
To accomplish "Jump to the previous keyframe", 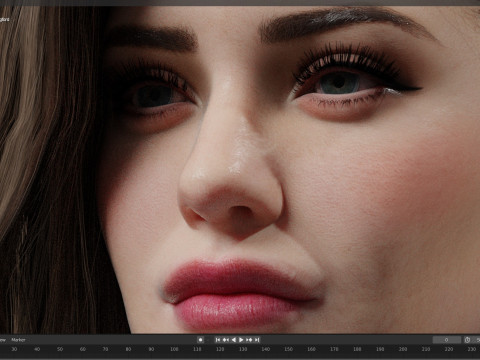I will click(x=226, y=340).
